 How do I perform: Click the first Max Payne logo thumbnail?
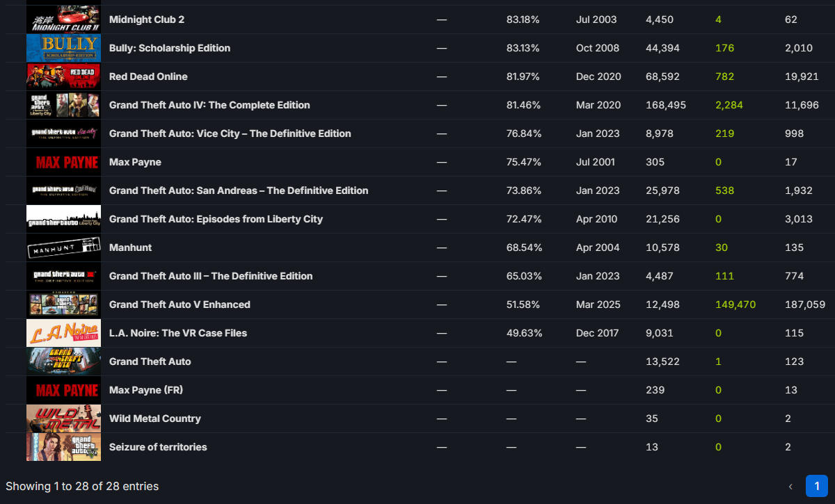[63, 162]
